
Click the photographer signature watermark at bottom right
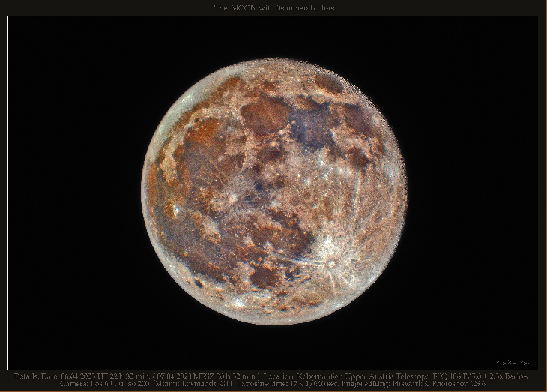[513, 362]
